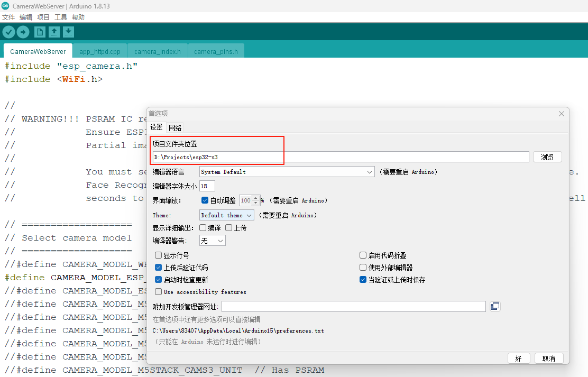The width and height of the screenshot is (588, 377).
Task: Click the #include "esp_camera.h" code line
Action: (71, 66)
